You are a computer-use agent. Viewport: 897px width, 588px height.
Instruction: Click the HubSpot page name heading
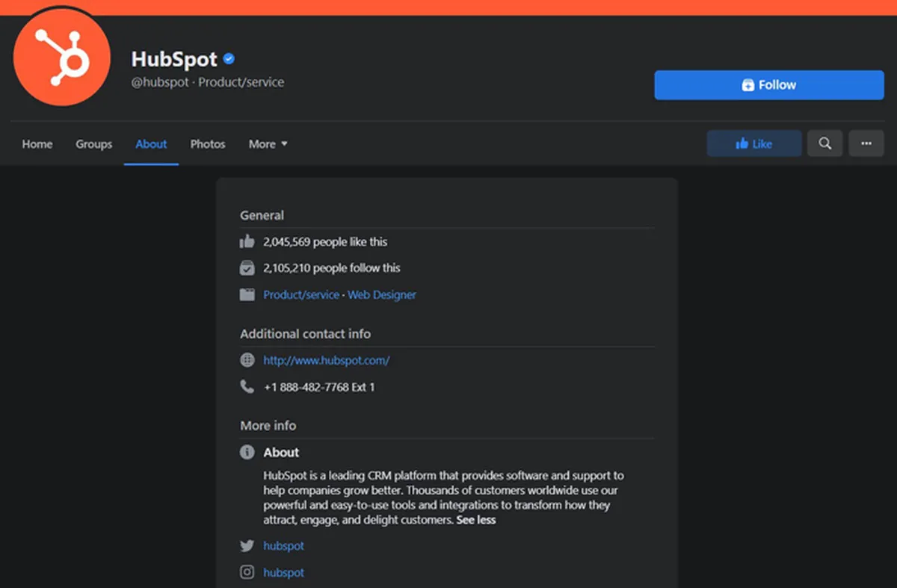click(174, 59)
